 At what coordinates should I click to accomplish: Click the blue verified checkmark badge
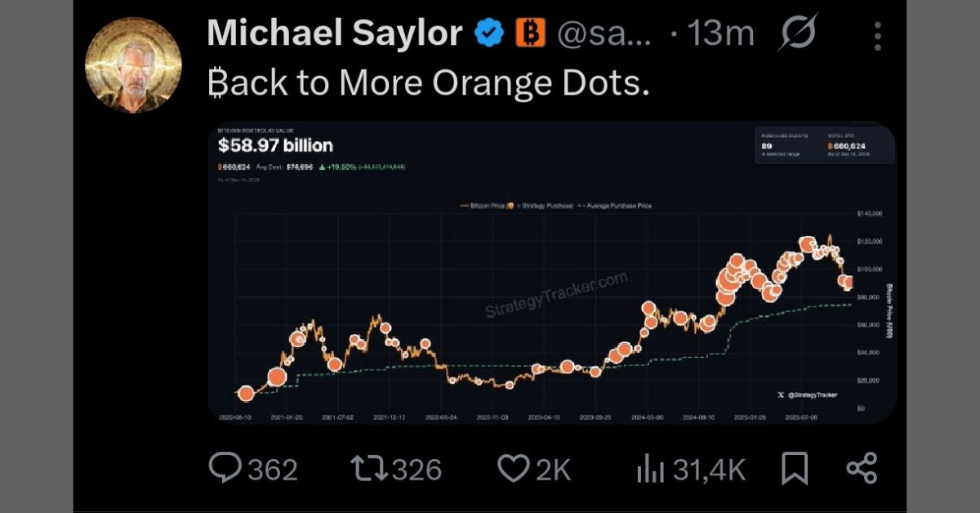coord(488,33)
